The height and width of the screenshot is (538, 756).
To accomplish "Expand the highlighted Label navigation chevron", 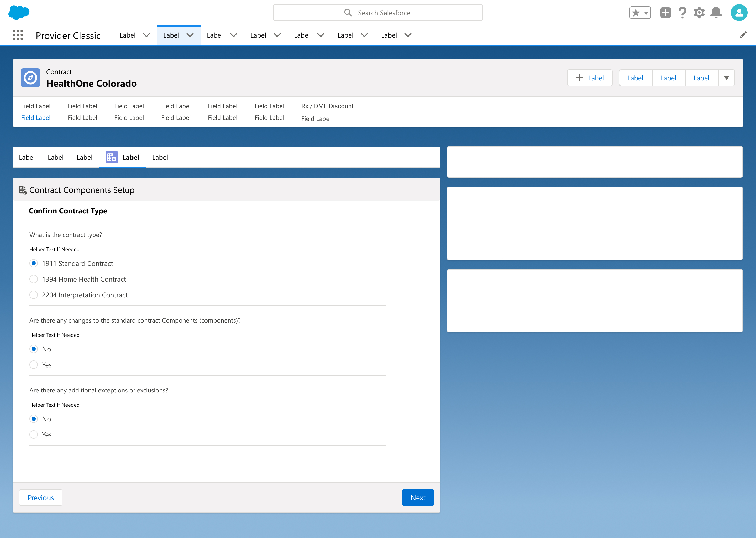I will coord(190,35).
